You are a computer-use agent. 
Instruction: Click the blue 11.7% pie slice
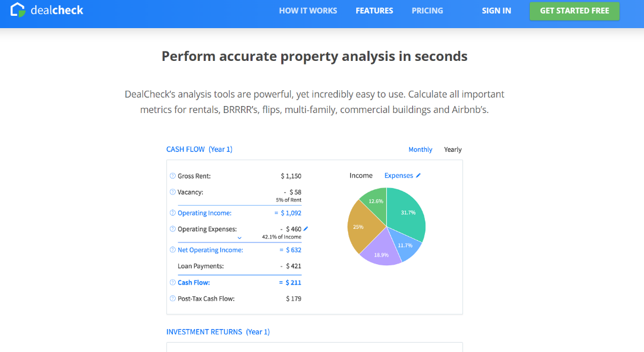coord(406,245)
